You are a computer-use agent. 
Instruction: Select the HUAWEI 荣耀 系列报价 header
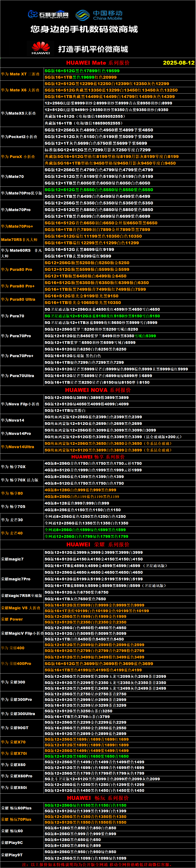98,544
